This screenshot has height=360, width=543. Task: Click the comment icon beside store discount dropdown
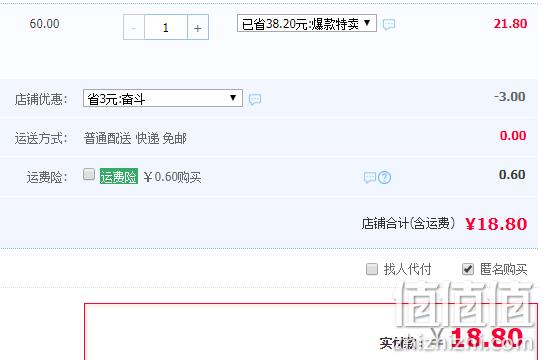pyautogui.click(x=255, y=99)
